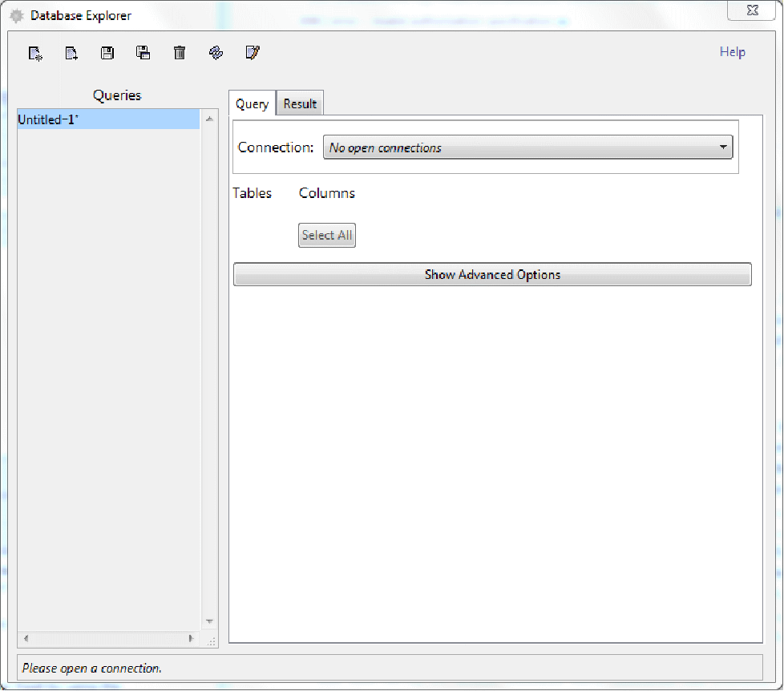The height and width of the screenshot is (691, 784).
Task: Click the Save As toolbar icon
Action: (x=143, y=54)
